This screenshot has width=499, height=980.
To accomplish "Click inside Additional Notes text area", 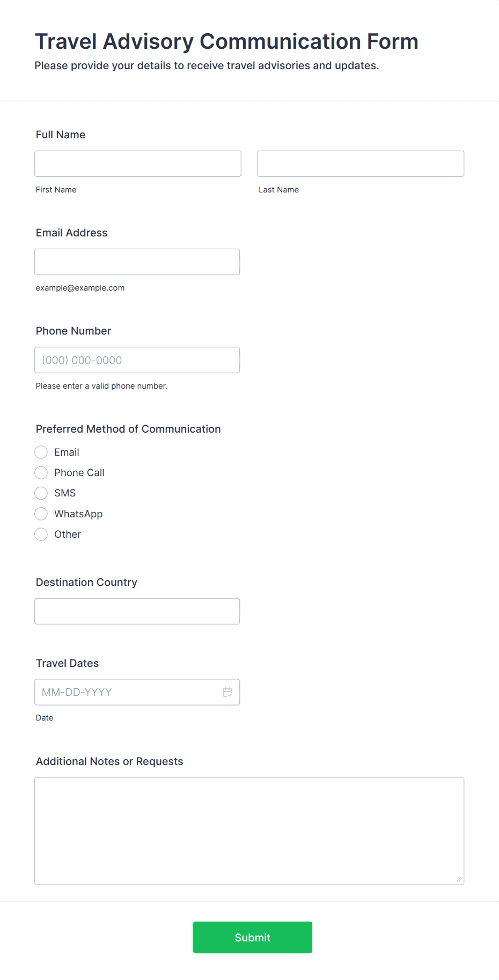I will coord(249,830).
